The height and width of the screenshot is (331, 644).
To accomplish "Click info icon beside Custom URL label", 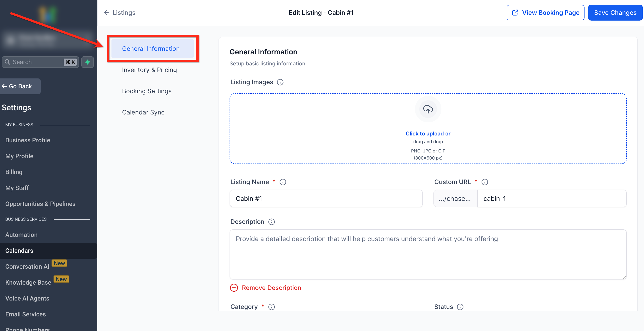I will (x=485, y=182).
